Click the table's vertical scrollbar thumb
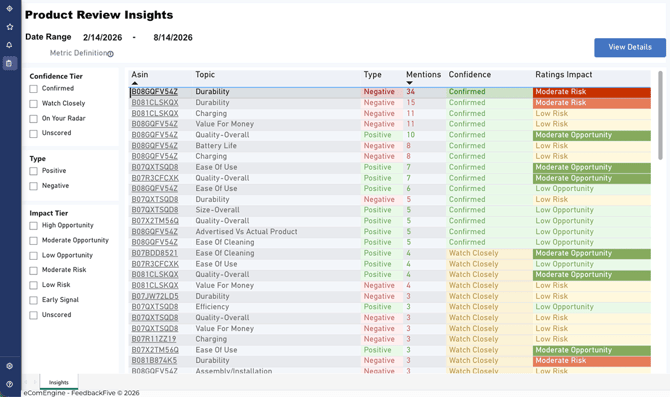670x397 pixels. 660,115
